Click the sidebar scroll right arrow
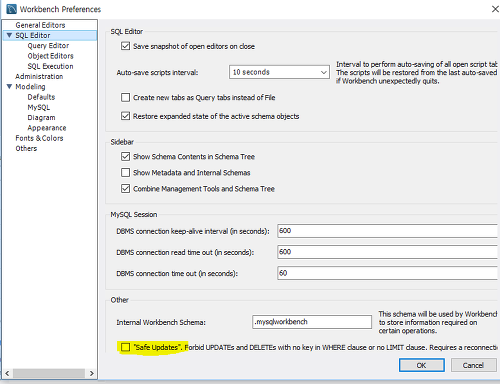The image size is (500, 384). tap(92, 373)
